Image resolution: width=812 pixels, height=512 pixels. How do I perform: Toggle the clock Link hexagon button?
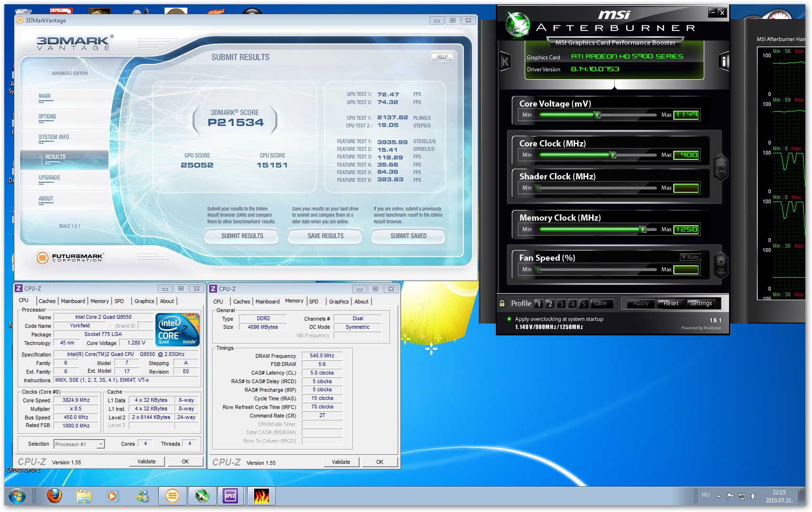pyautogui.click(x=721, y=167)
